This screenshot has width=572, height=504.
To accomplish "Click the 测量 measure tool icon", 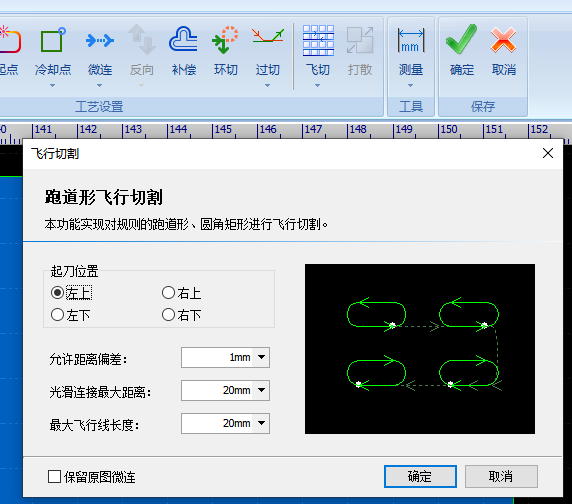I will [x=411, y=40].
